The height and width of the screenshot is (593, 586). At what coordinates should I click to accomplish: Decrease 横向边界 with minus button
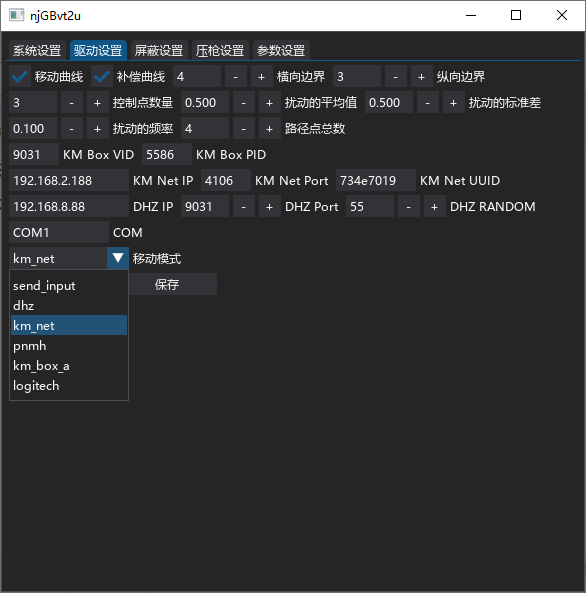[236, 77]
